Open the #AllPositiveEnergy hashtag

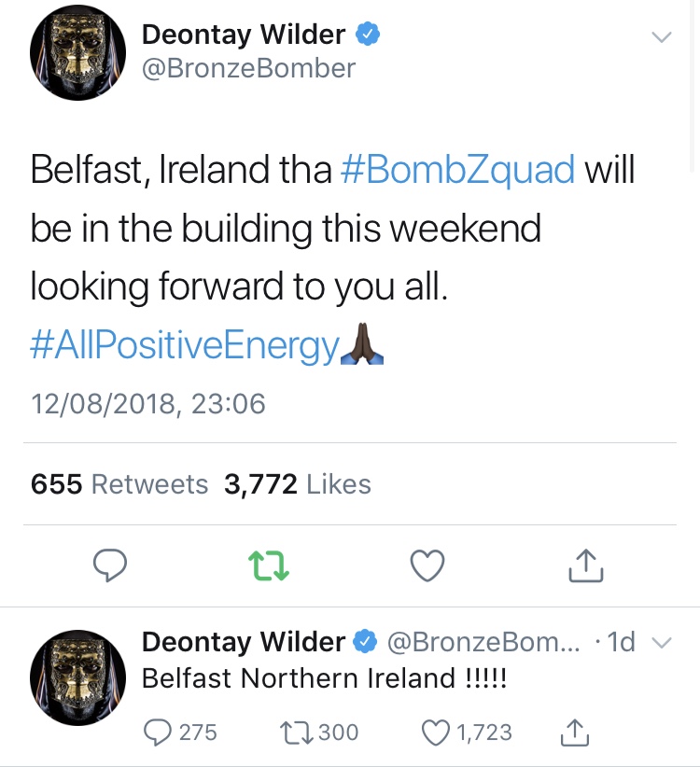pos(185,347)
